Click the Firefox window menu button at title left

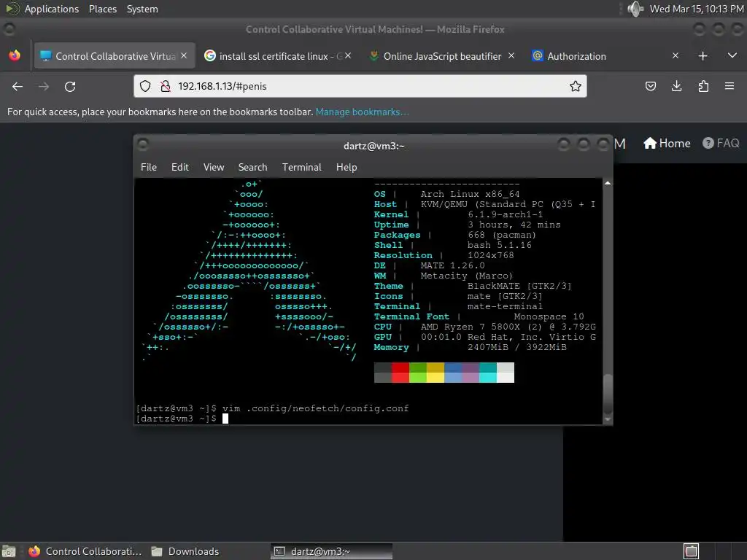[x=9, y=29]
